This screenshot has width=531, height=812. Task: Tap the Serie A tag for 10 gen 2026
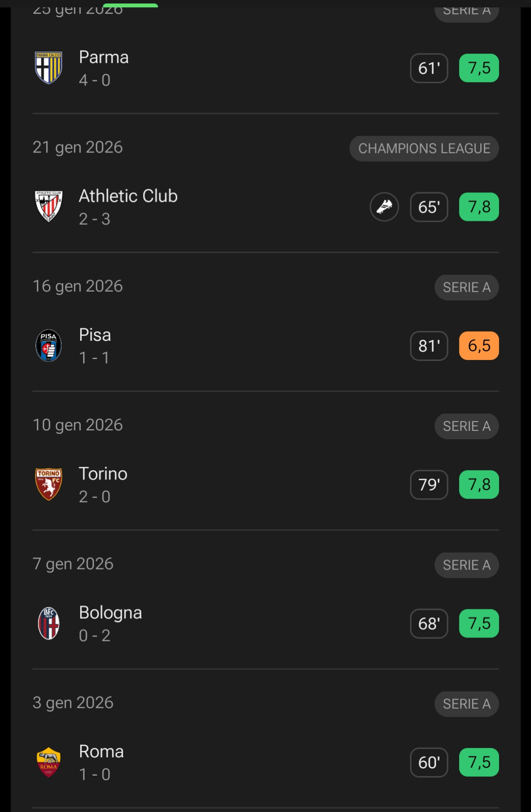pyautogui.click(x=467, y=426)
